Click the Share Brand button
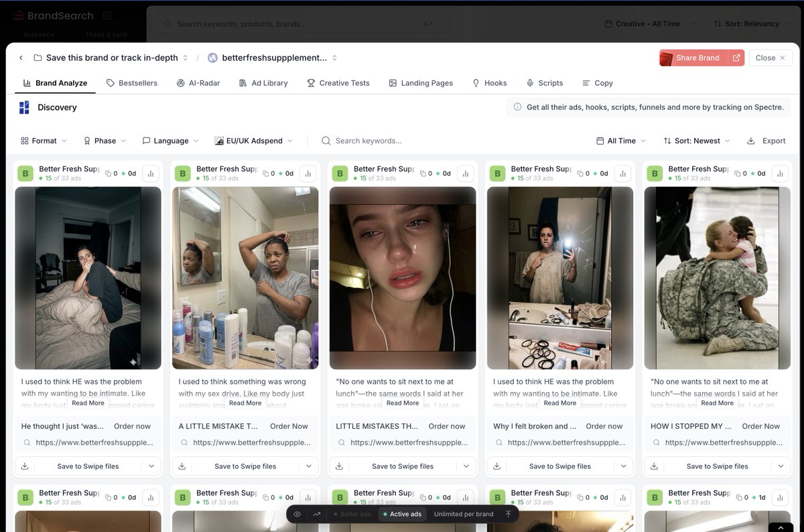The image size is (804, 532). tap(694, 58)
